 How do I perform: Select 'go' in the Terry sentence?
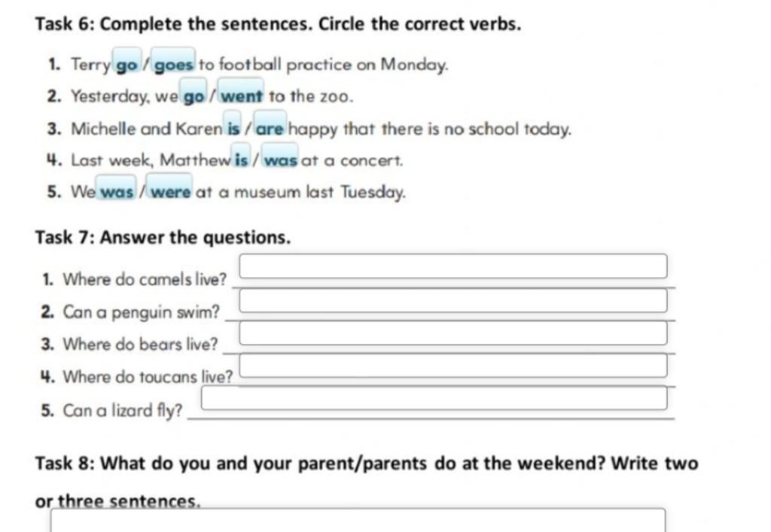[126, 61]
